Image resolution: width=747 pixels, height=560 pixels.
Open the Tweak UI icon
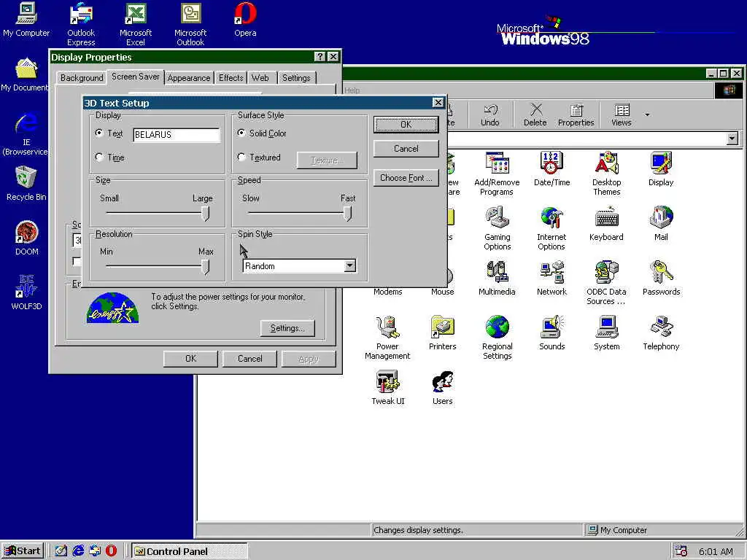pos(388,388)
